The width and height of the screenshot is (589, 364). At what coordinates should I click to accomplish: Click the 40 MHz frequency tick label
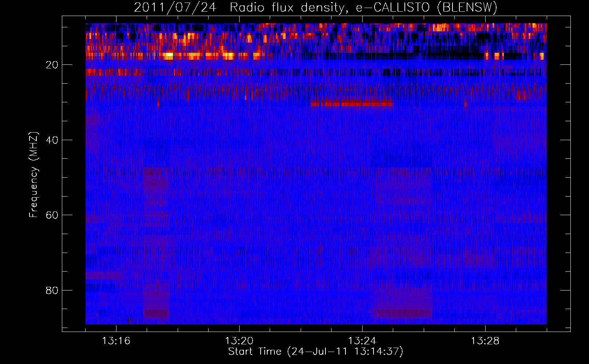coord(52,140)
